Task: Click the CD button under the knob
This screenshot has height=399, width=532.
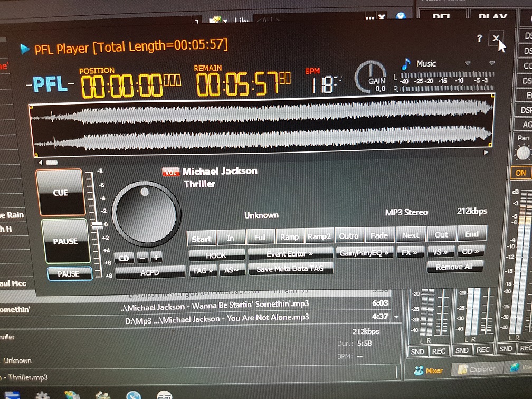Action: point(123,258)
